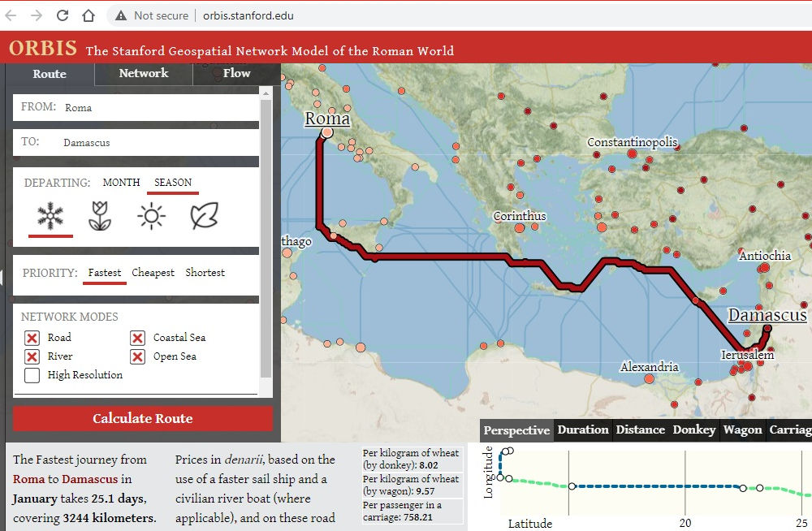Click the browser forward arrow
Screen dimensions: 812x531
pyautogui.click(x=37, y=15)
